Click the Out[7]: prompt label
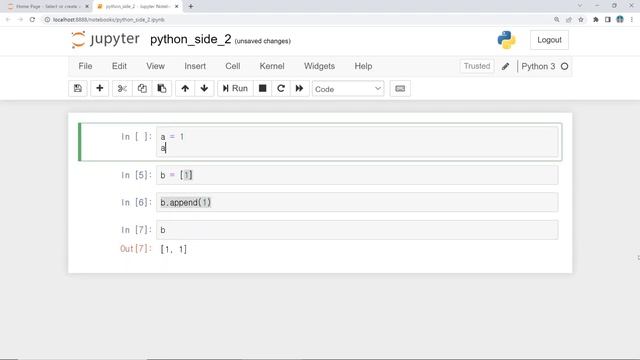 [x=136, y=249]
